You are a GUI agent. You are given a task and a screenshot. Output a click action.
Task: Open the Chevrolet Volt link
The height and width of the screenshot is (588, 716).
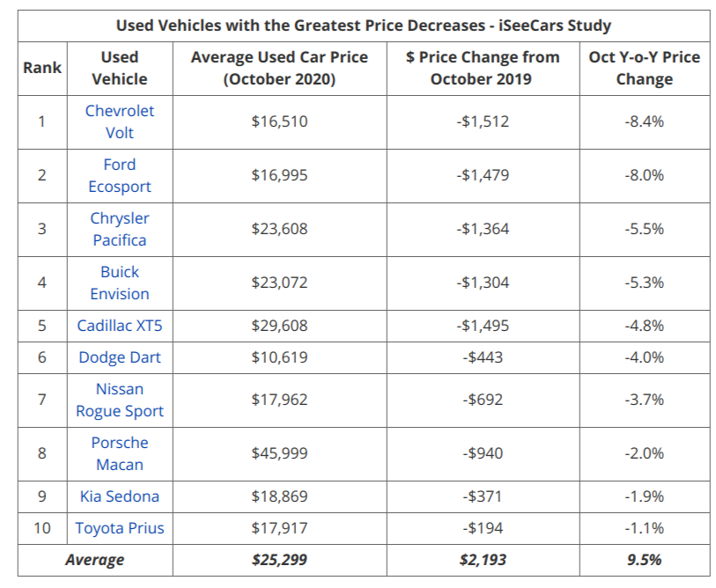[x=119, y=121]
